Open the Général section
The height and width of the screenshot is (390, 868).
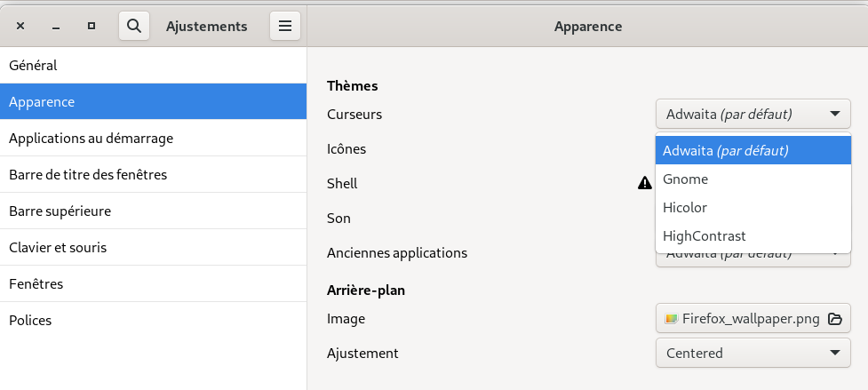point(33,65)
